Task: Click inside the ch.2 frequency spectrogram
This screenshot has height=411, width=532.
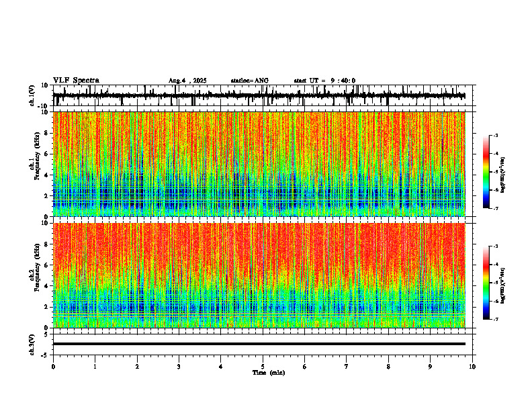Action: [259, 275]
